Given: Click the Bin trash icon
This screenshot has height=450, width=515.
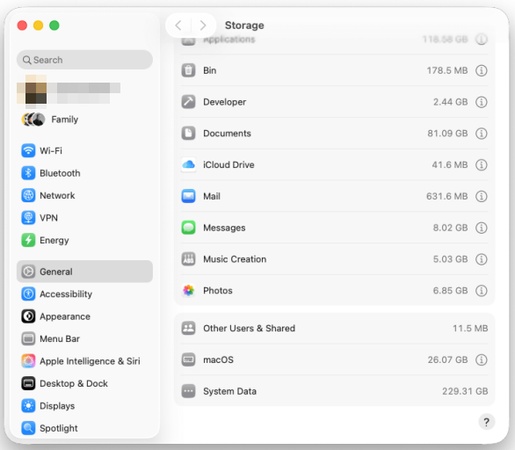Looking at the screenshot, I should (x=188, y=70).
